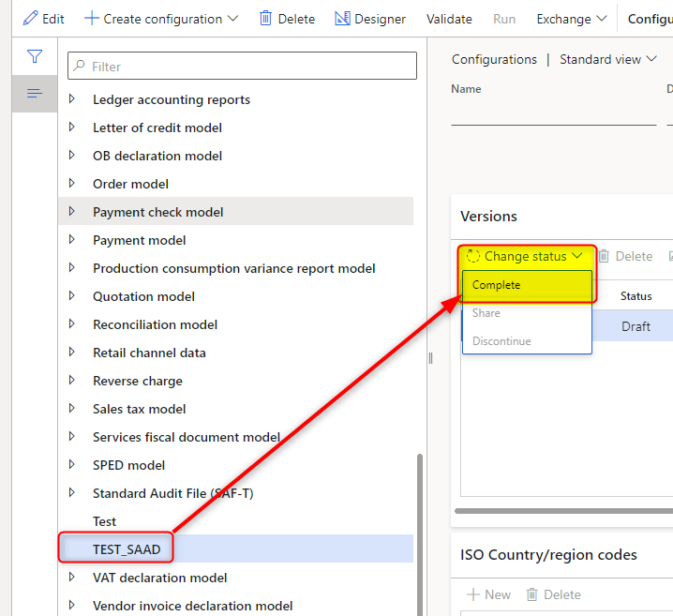Click the plus icon for Create configuration

click(92, 19)
